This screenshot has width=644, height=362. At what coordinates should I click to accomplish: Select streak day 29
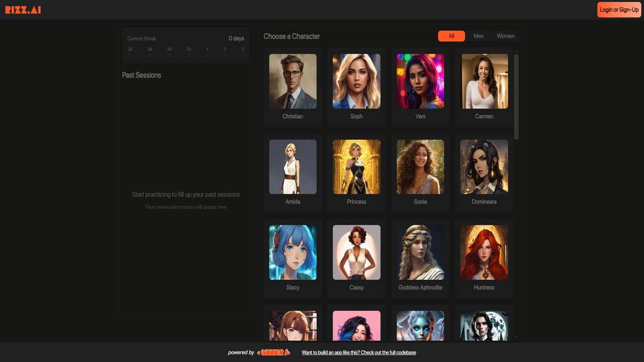pyautogui.click(x=149, y=52)
